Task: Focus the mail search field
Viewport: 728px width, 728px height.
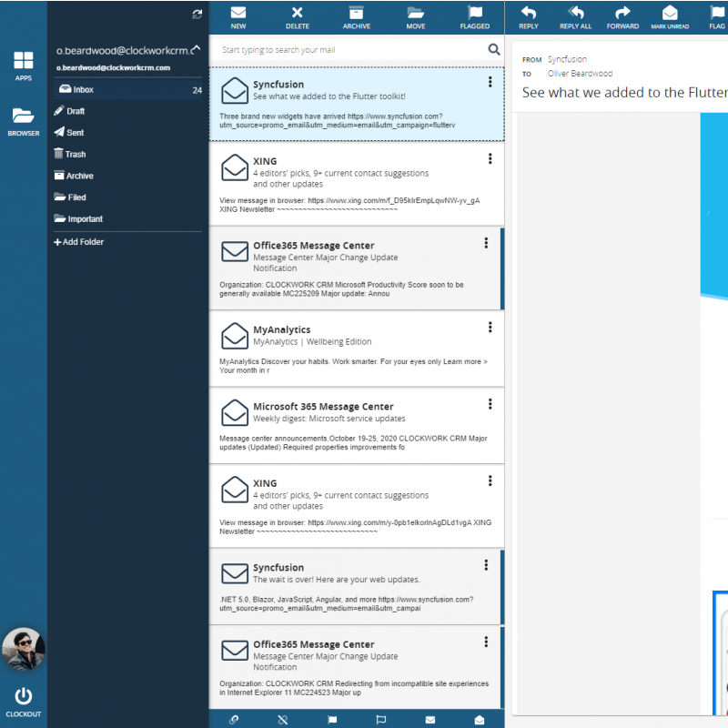Action: [350, 50]
